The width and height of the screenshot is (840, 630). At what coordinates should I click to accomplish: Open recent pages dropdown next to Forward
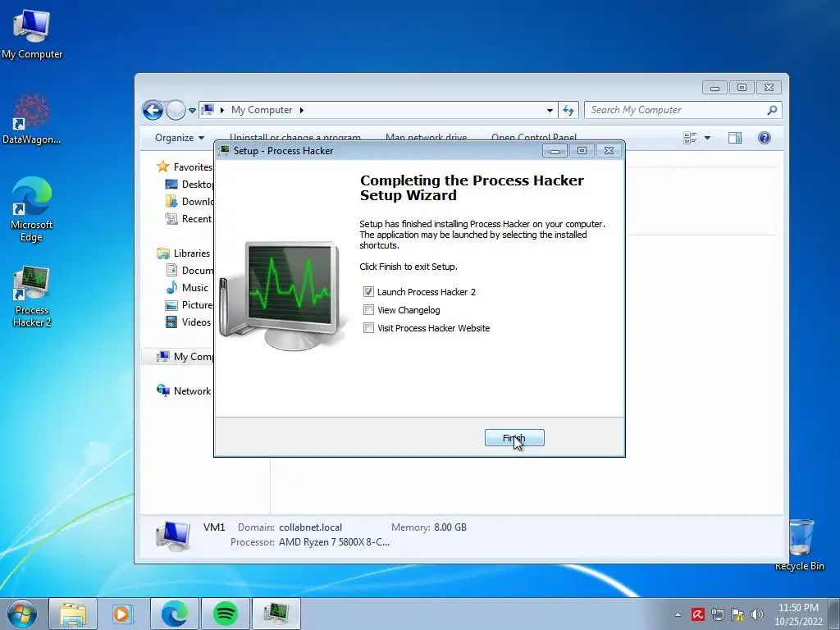pyautogui.click(x=192, y=111)
